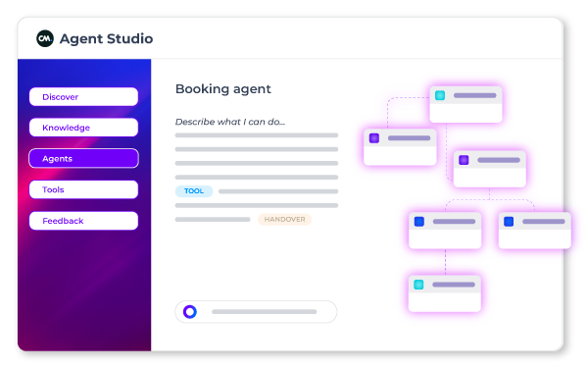Select the top flow node card

click(465, 104)
